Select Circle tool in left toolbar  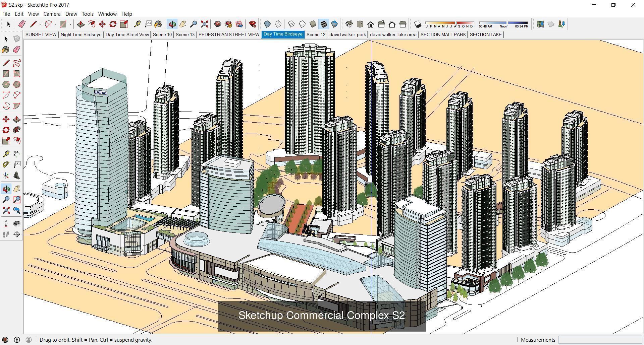pyautogui.click(x=6, y=84)
